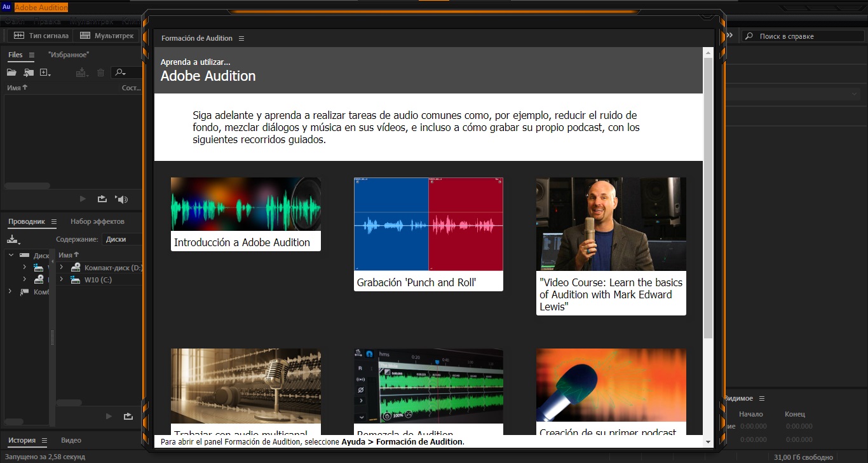The image size is (868, 463).
Task: Expand the Компакт-диск (D:) tree item
Action: 62,268
